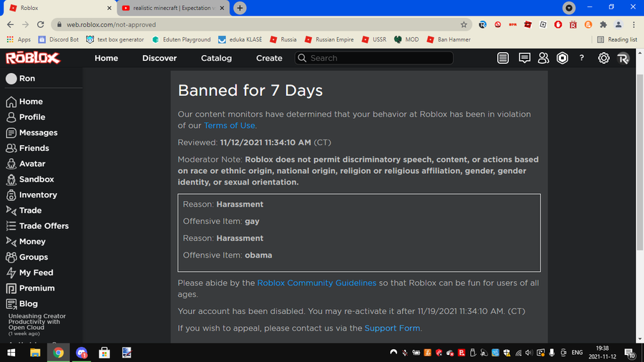This screenshot has width=644, height=362.
Task: Open Catalog in top navbar
Action: point(216,58)
